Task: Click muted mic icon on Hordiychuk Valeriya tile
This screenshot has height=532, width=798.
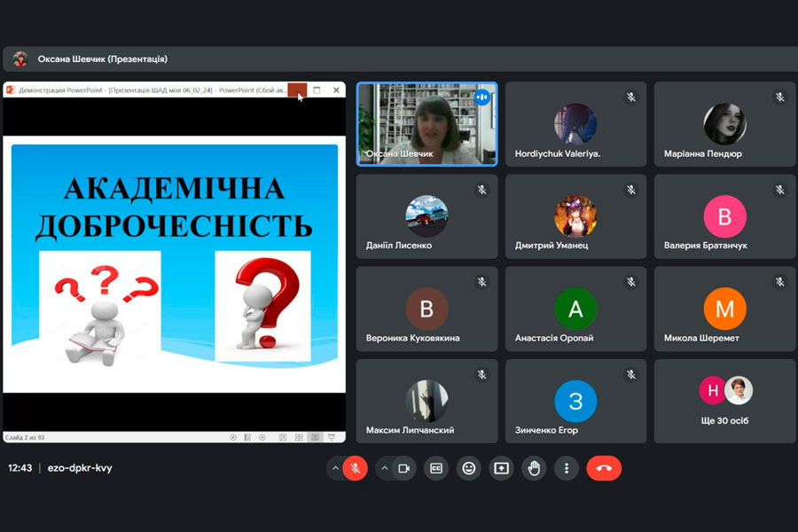Action: [x=631, y=98]
